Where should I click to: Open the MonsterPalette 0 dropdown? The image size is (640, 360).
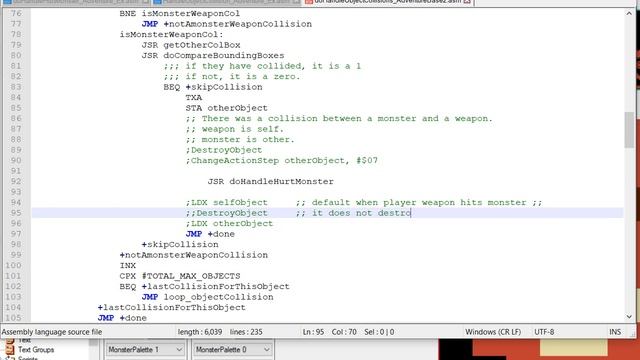(x=232, y=349)
